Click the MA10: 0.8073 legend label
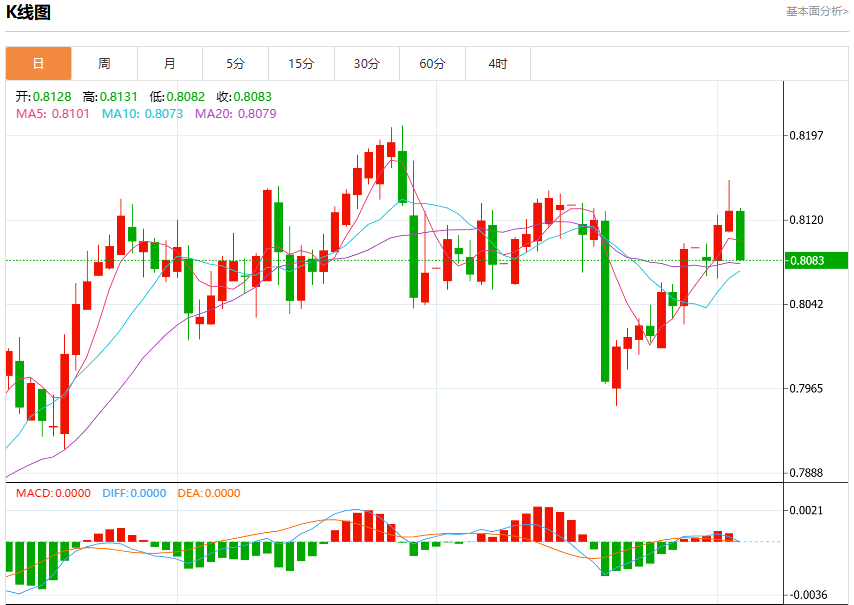This screenshot has height=605, width=854. (x=143, y=114)
